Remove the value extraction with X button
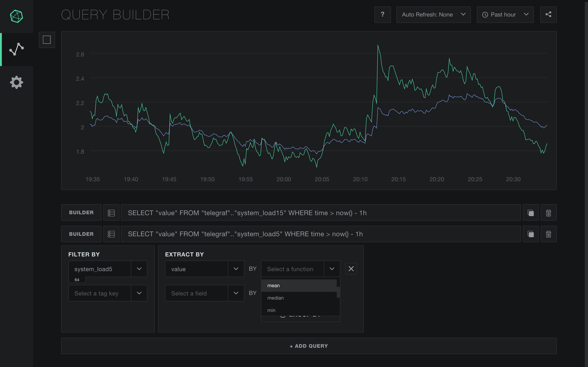This screenshot has height=367, width=588. click(351, 269)
